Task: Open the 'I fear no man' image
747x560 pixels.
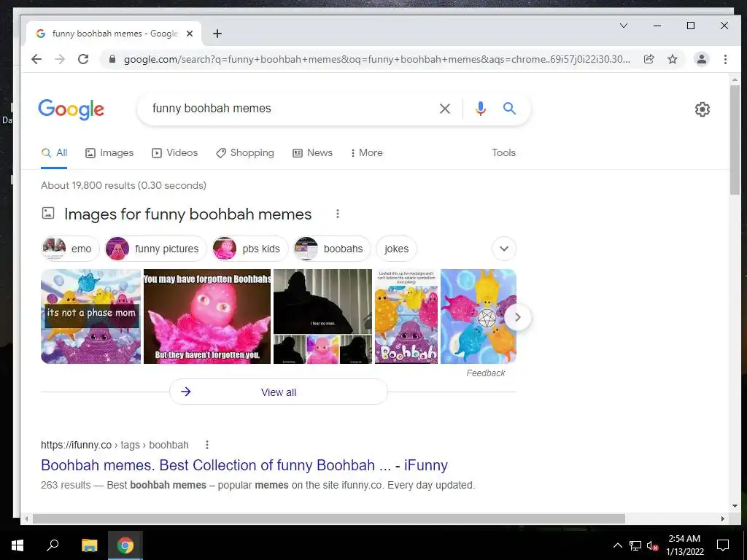Action: [x=322, y=316]
